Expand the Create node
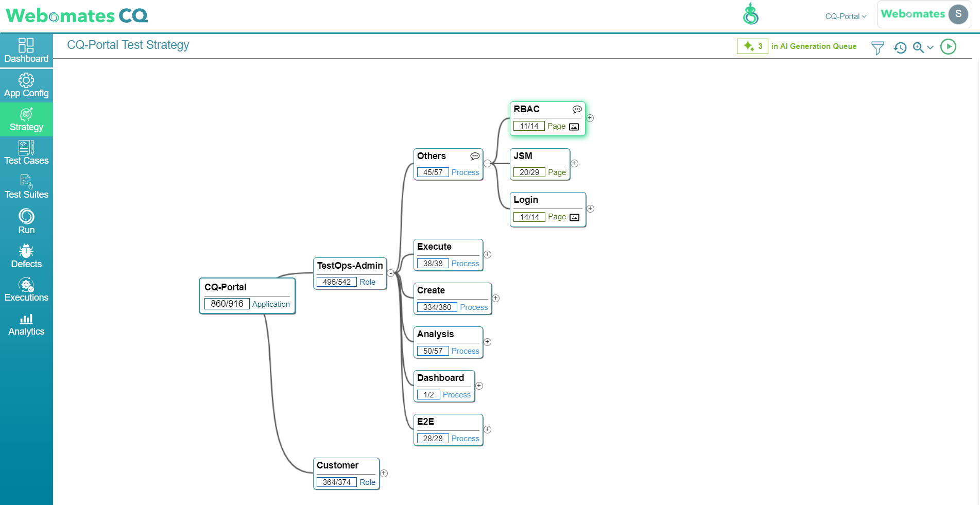980x505 pixels. [496, 298]
